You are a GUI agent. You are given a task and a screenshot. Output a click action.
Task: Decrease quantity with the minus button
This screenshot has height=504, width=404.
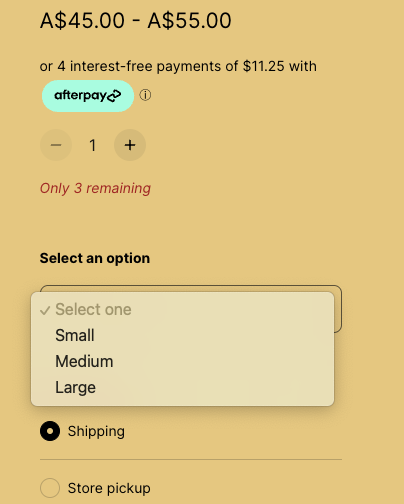(x=56, y=145)
